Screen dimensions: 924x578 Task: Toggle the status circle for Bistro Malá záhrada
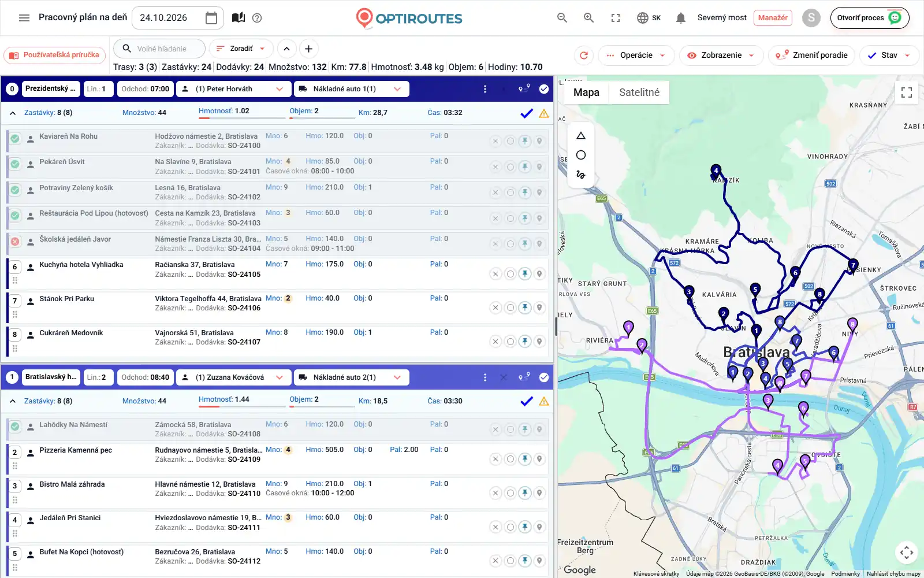coord(510,493)
